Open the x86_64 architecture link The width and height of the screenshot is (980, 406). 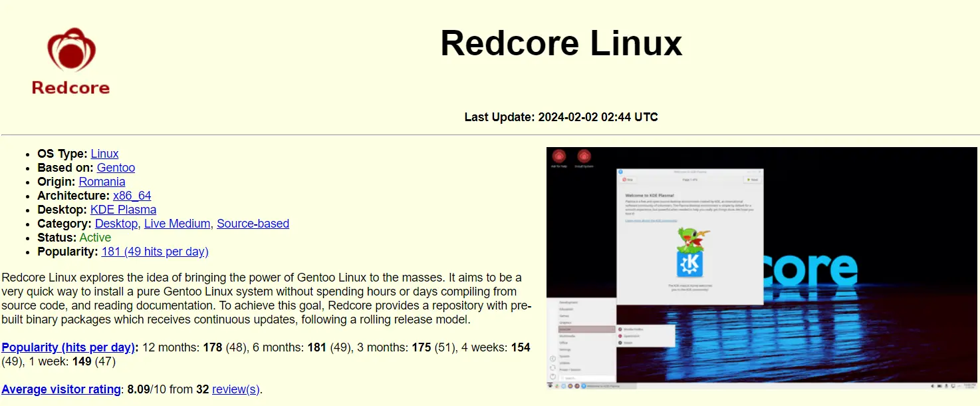132,196
